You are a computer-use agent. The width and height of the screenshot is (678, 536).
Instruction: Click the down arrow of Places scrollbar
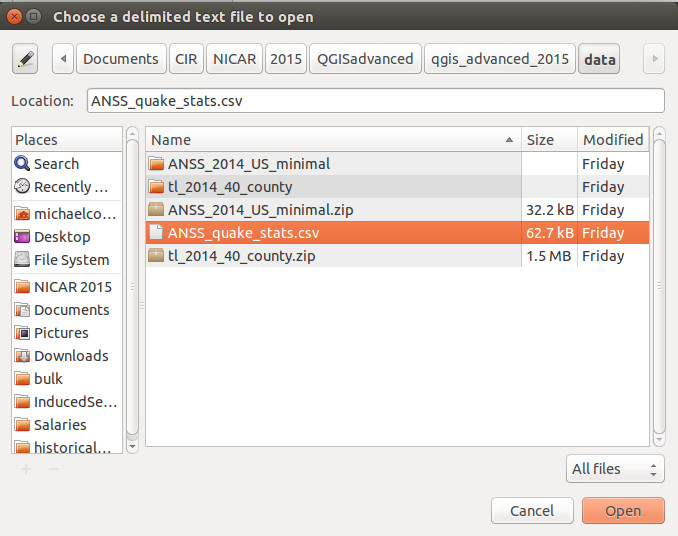pyautogui.click(x=132, y=447)
